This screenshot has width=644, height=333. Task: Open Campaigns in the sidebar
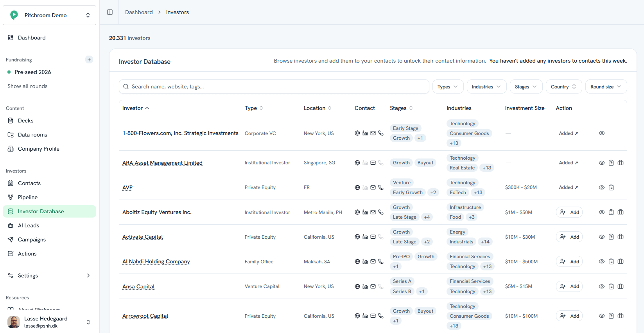49,239
